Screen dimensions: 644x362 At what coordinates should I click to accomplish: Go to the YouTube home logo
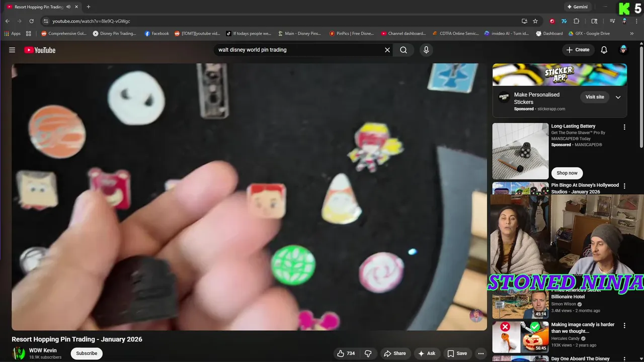click(x=40, y=50)
